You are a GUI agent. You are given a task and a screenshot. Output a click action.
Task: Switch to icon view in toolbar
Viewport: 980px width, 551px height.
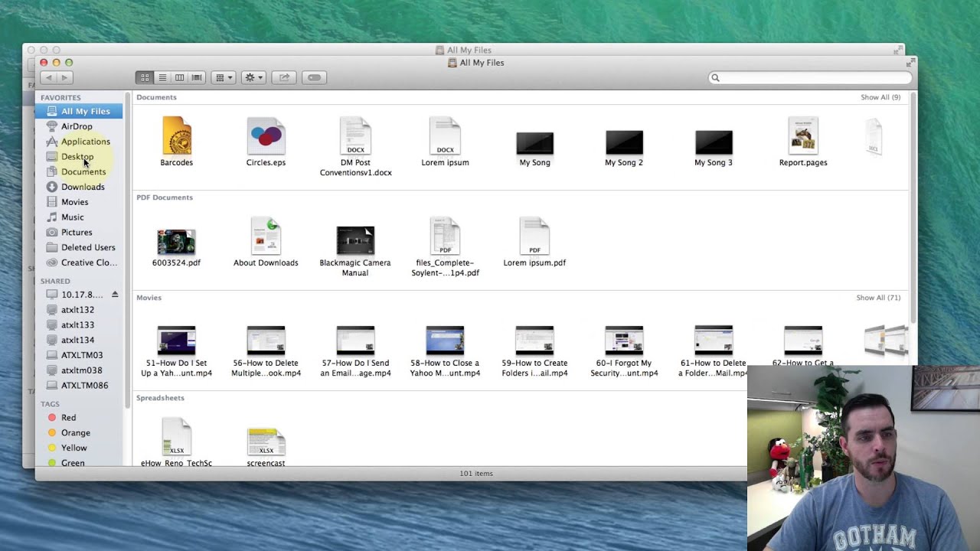[145, 77]
